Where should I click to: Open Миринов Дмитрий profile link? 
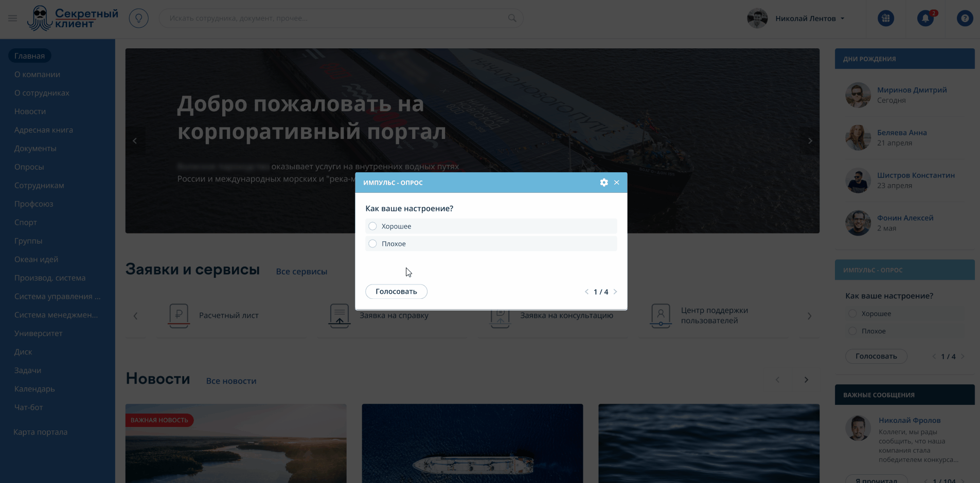(912, 90)
